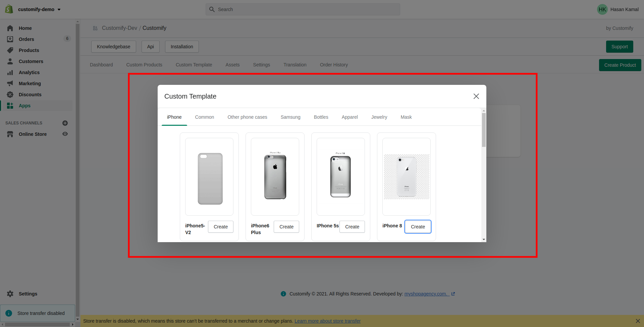
Task: Select the Mask category tab
Action: (x=406, y=117)
